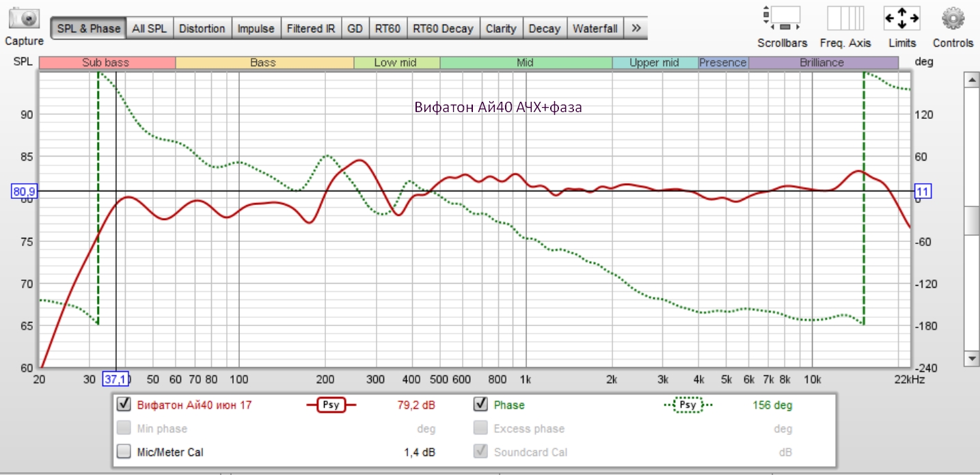Open the Filtered IR tab
This screenshot has height=475, width=980.
[x=311, y=28]
